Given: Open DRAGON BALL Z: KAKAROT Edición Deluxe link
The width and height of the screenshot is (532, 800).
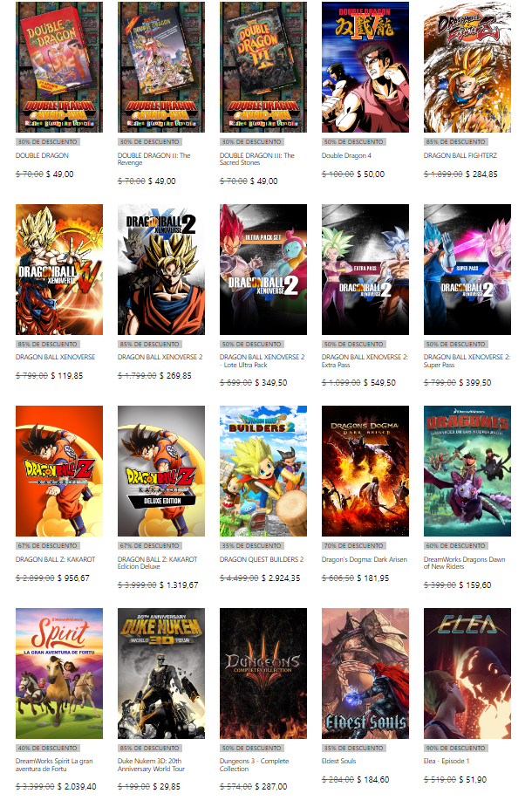Looking at the screenshot, I should pos(158,563).
